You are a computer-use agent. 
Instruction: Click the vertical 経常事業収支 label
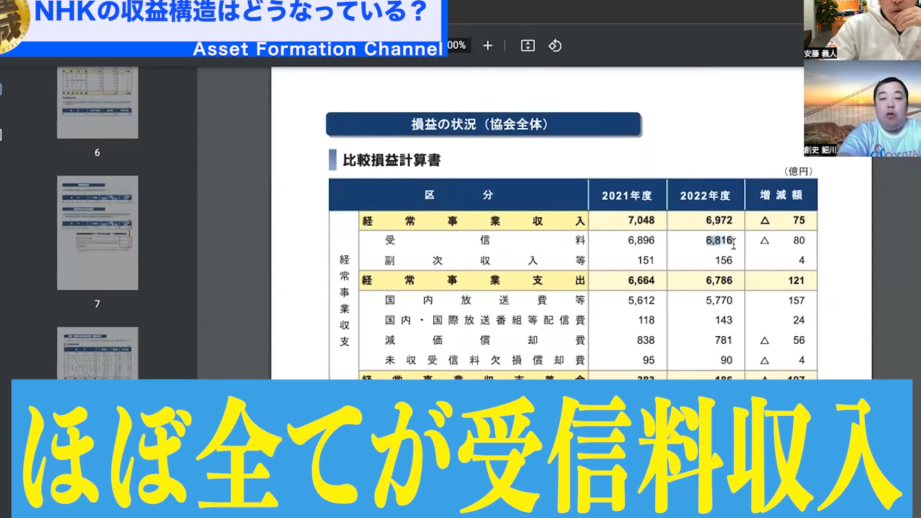(344, 300)
